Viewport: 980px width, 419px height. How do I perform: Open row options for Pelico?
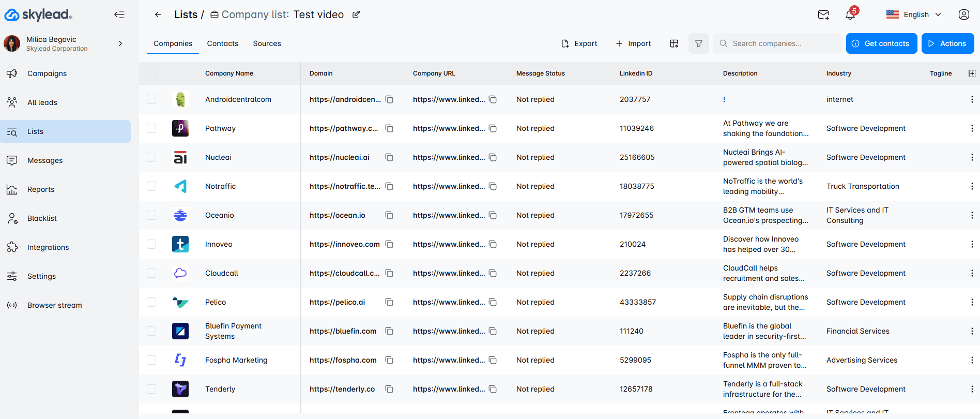click(972, 302)
